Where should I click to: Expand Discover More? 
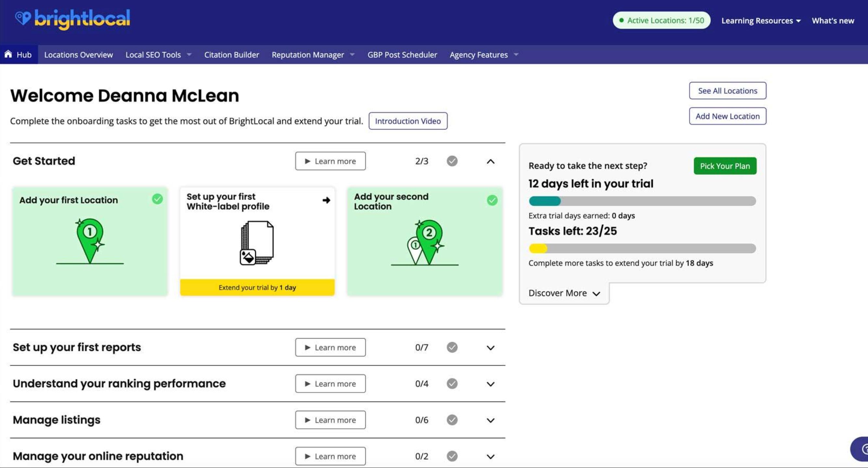click(x=563, y=293)
